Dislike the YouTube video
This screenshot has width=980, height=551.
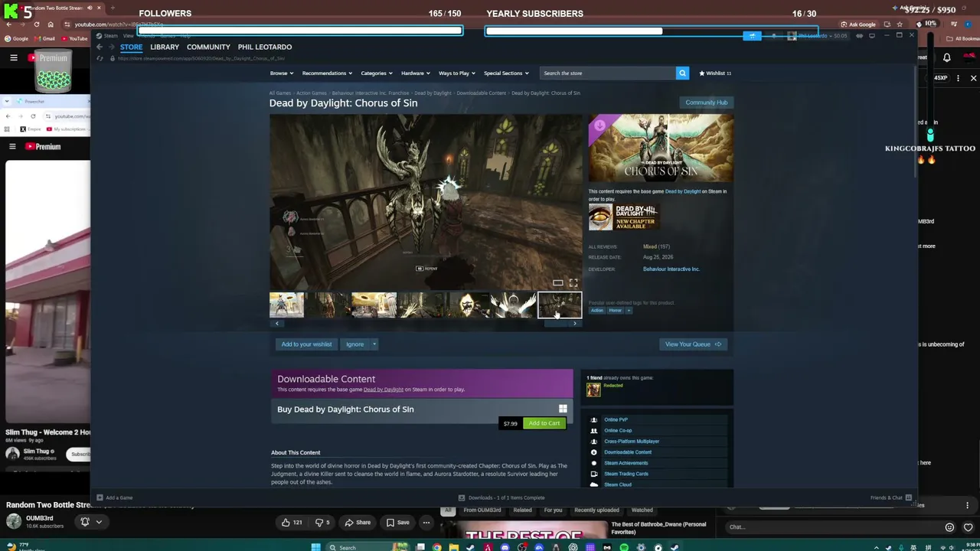coord(323,523)
